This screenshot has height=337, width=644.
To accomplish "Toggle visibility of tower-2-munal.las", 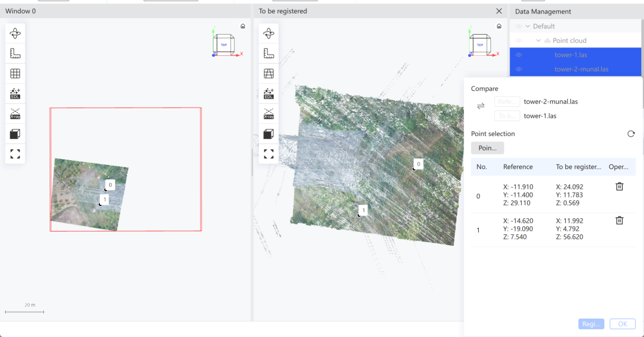I will [x=519, y=69].
